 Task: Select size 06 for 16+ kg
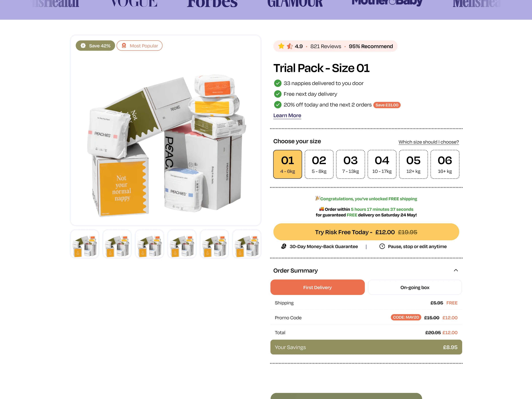[x=445, y=164]
